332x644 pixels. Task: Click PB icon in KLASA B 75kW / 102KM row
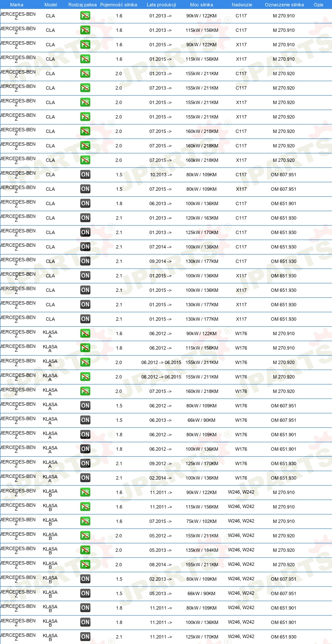(x=85, y=521)
